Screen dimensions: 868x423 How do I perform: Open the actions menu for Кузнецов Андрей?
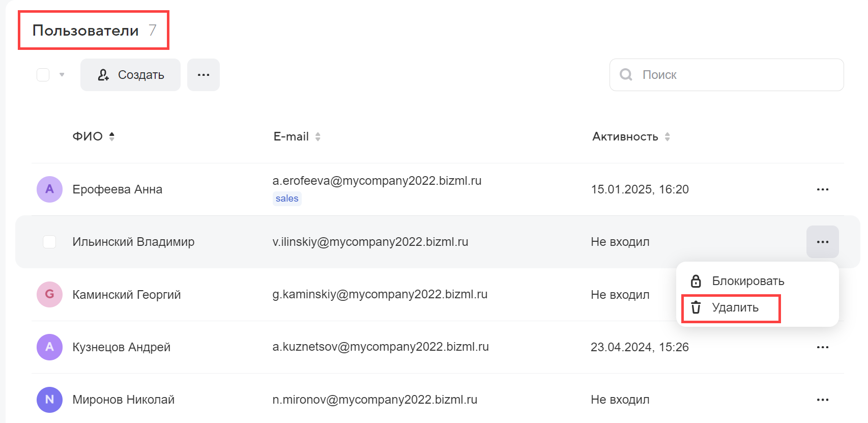point(822,347)
